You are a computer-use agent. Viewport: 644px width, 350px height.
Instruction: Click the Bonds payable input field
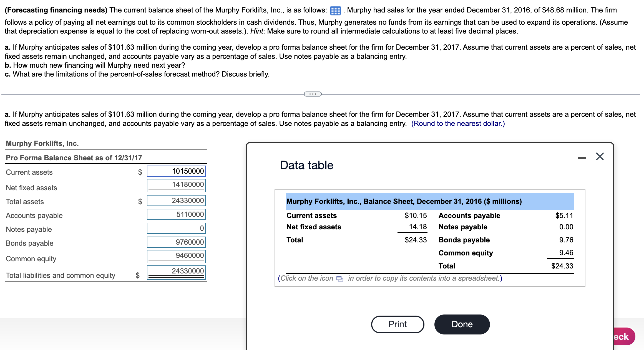point(176,242)
